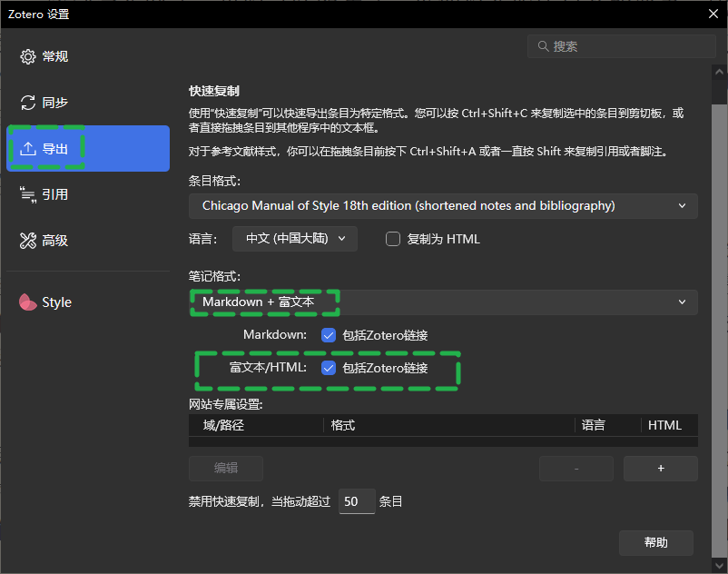
Task: Toggle Markdown 包括Zotero链接 checkbox
Action: [329, 335]
